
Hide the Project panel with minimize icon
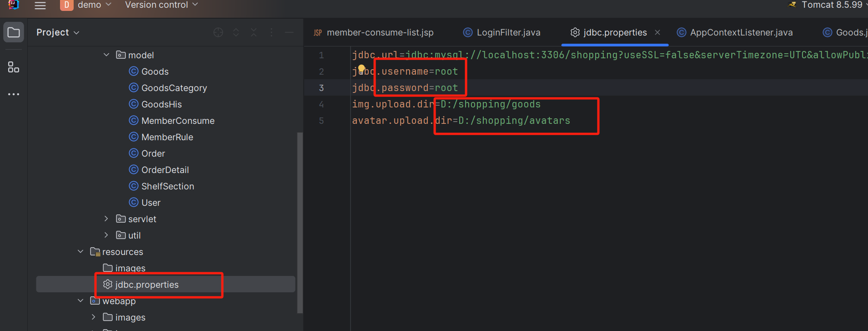coord(289,32)
